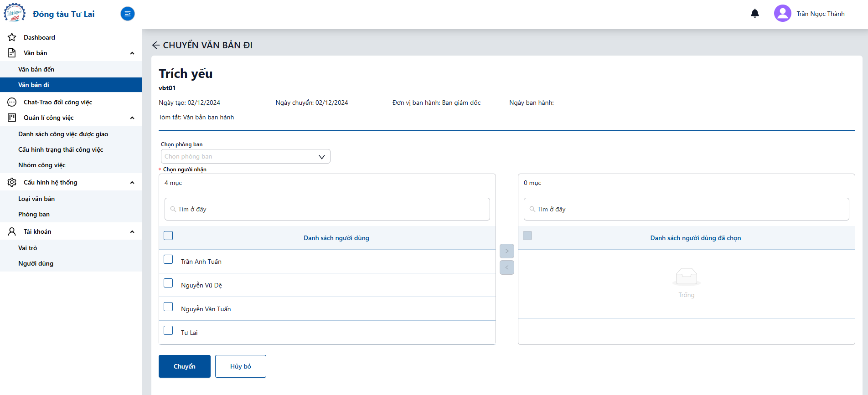Collapse the Quản lí công việc chevron

tap(132, 118)
